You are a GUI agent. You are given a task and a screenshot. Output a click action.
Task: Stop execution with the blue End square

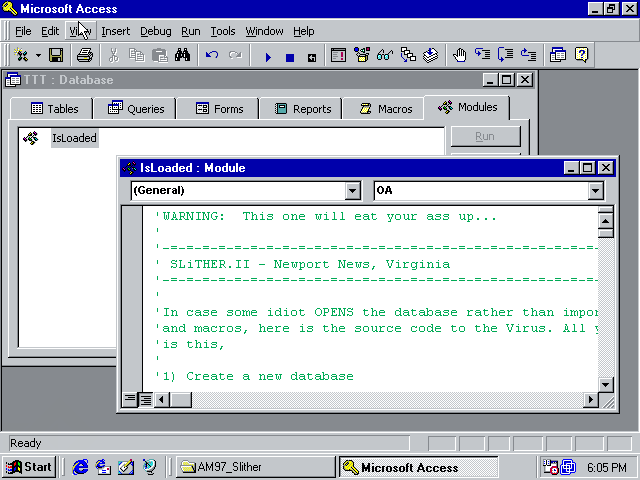click(x=290, y=57)
